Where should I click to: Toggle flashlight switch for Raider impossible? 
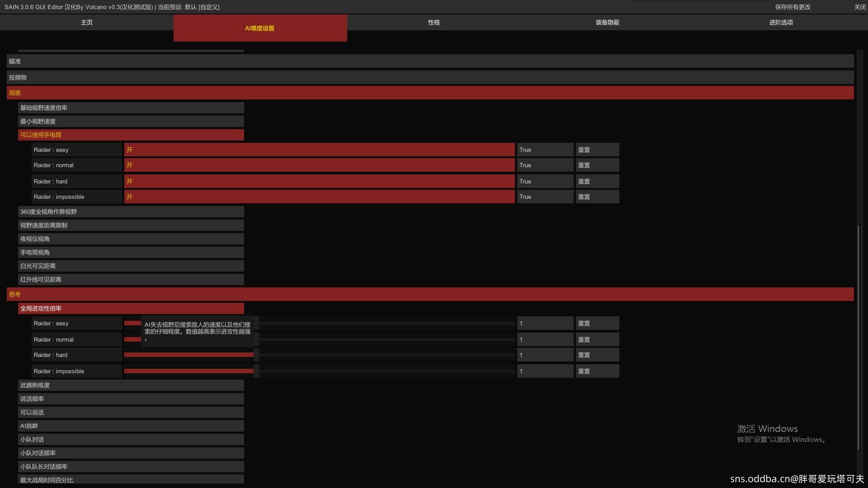pos(319,197)
